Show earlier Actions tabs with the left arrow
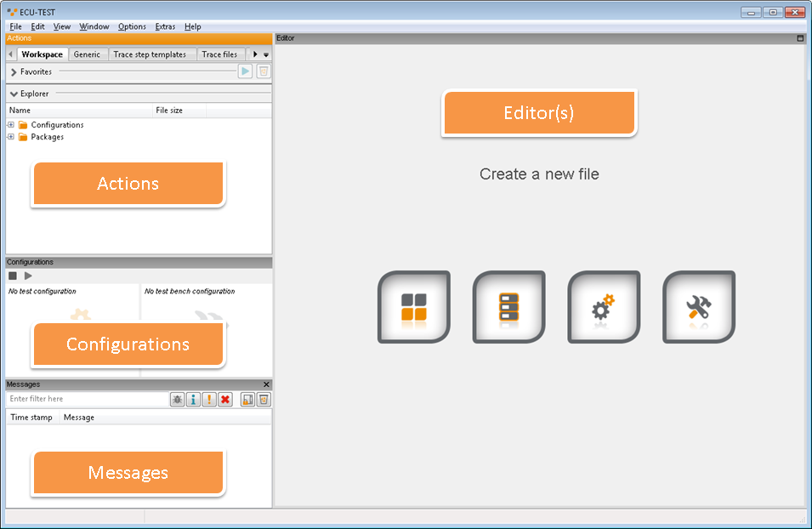Viewport: 812px width, 529px height. (10, 54)
